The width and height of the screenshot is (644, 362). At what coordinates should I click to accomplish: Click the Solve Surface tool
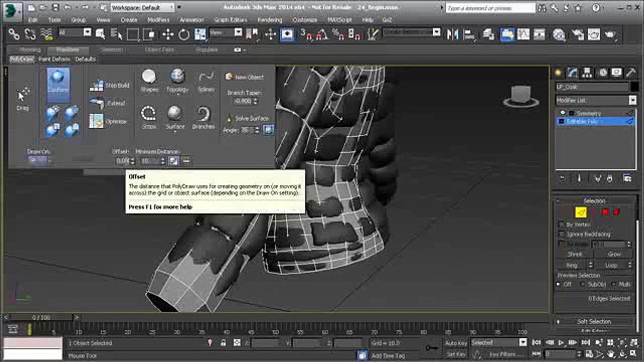[247, 118]
